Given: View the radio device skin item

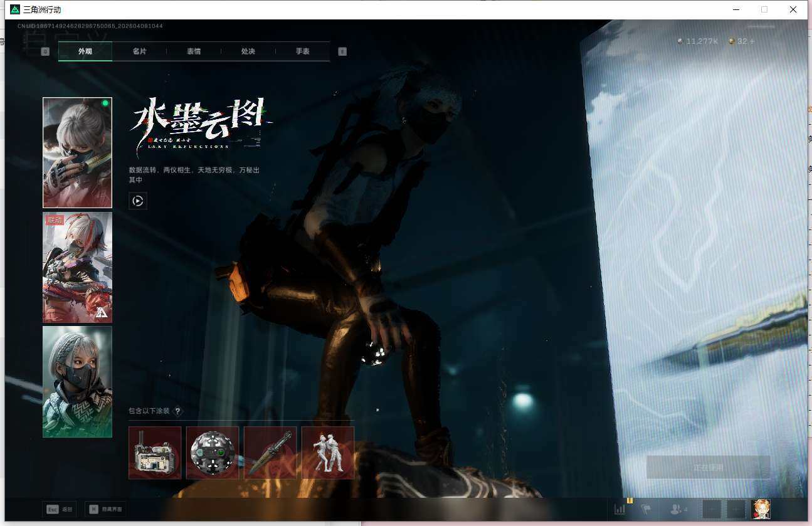Looking at the screenshot, I should pos(155,453).
